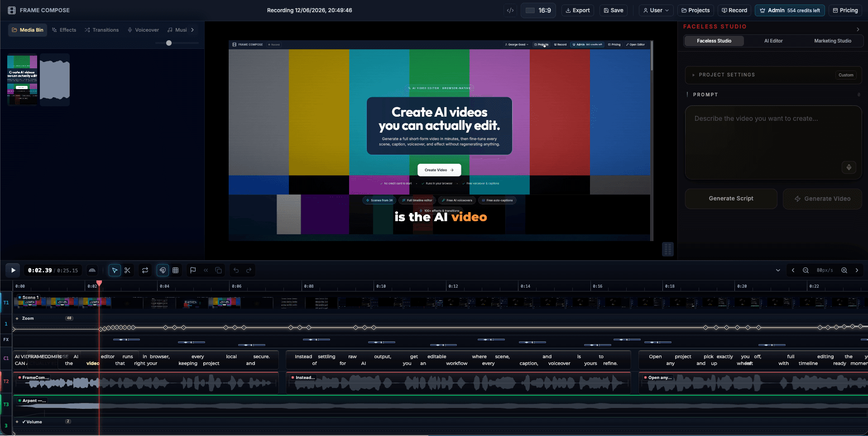The width and height of the screenshot is (868, 436).
Task: Toggle the timeline grid icon
Action: (x=176, y=270)
